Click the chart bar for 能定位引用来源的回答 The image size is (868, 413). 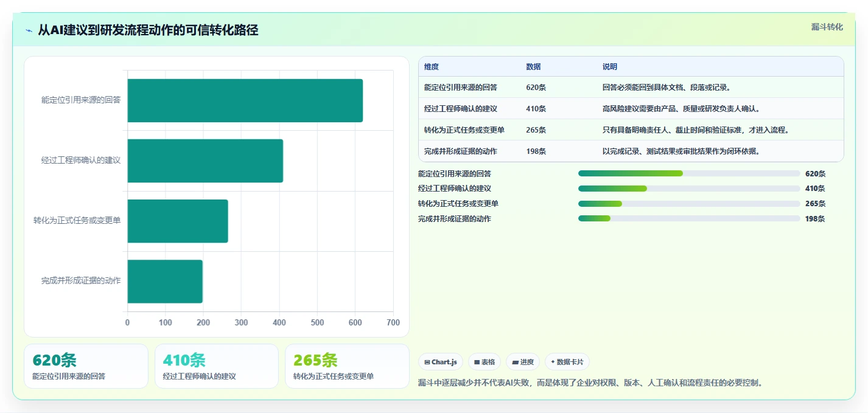click(x=245, y=100)
